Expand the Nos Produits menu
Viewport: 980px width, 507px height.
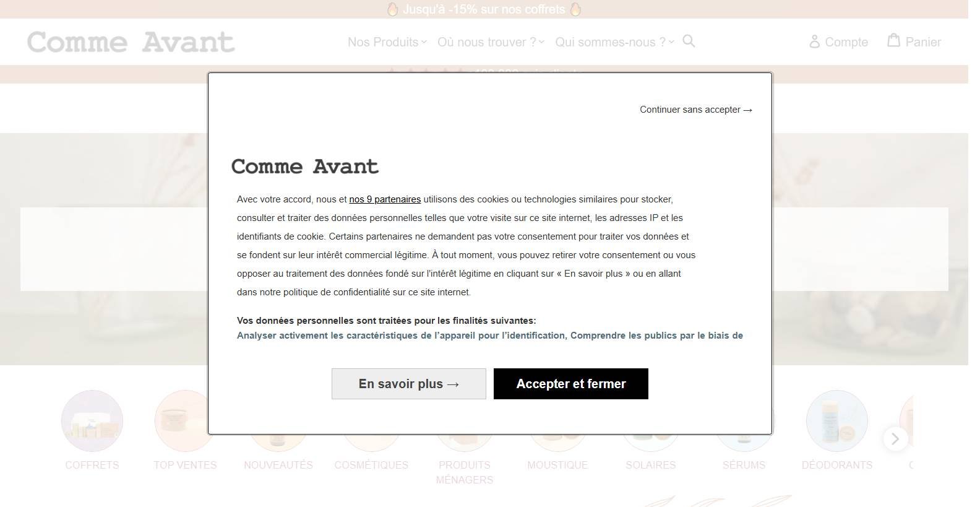coord(387,42)
